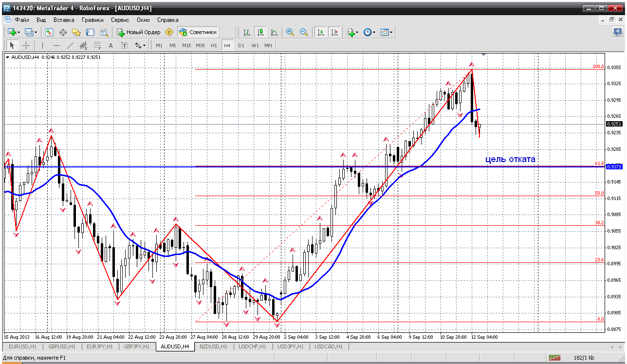Open the Market Watch window icon
This screenshot has height=364, width=627.
click(49, 32)
